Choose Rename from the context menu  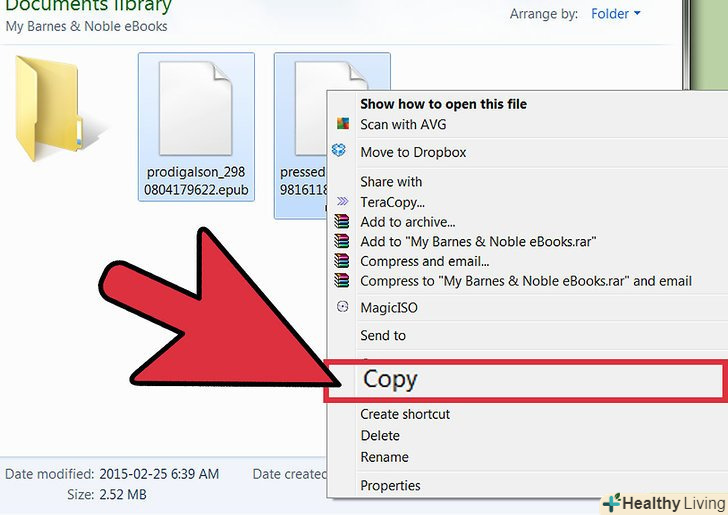point(384,457)
